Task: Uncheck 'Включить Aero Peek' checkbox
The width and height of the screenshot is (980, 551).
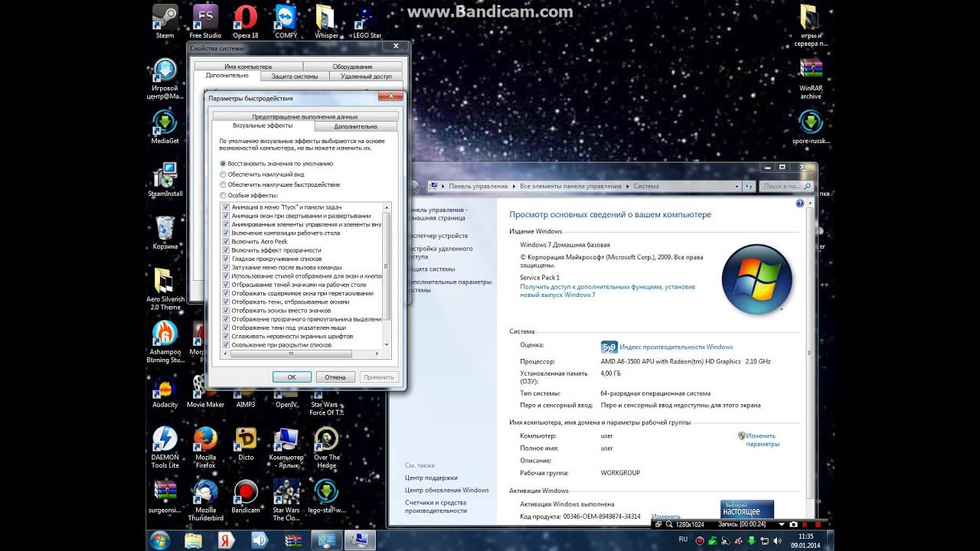Action: 226,242
